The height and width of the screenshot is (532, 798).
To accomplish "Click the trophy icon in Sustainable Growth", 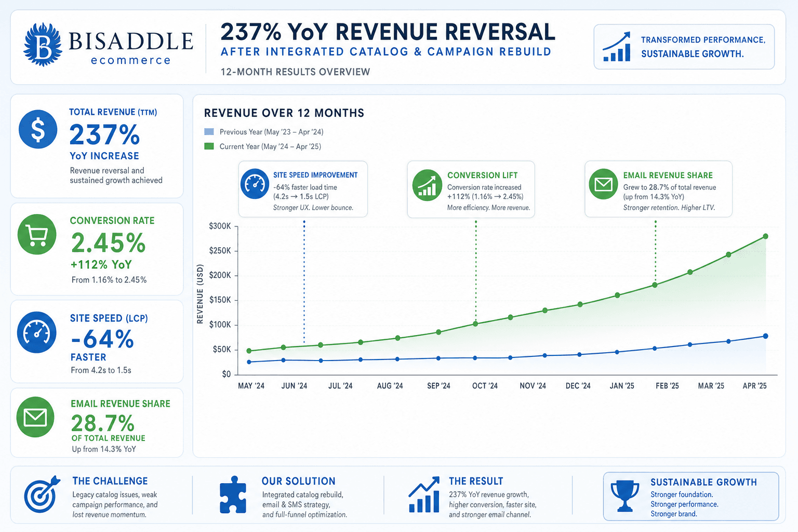I will [625, 496].
